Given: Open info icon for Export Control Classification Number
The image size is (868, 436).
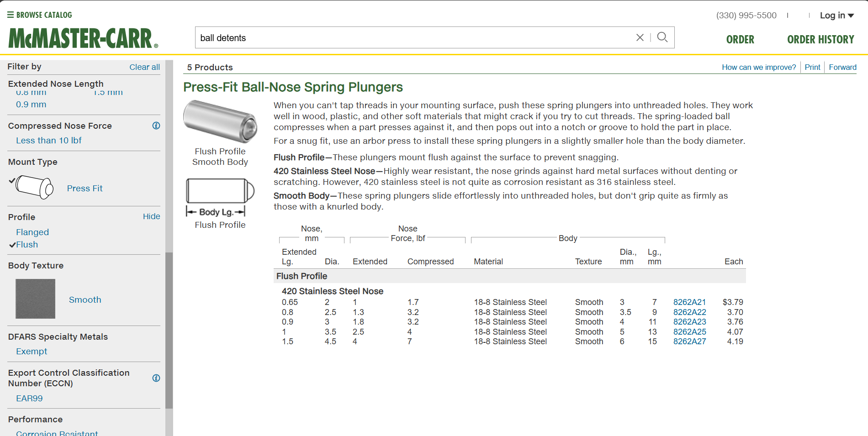Looking at the screenshot, I should (x=156, y=378).
